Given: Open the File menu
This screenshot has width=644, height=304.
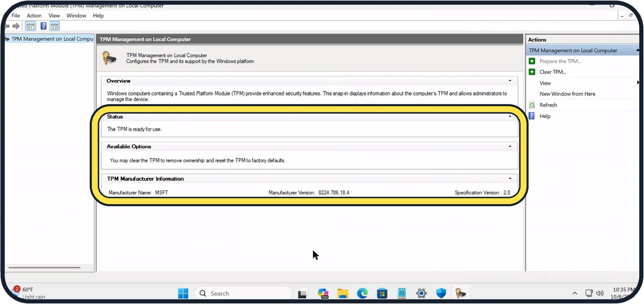Looking at the screenshot, I should pyautogui.click(x=16, y=16).
